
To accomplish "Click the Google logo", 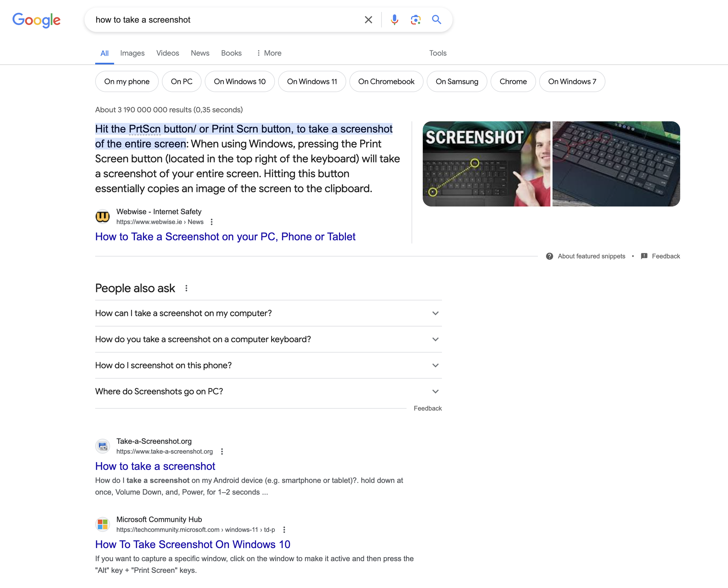I will [37, 20].
